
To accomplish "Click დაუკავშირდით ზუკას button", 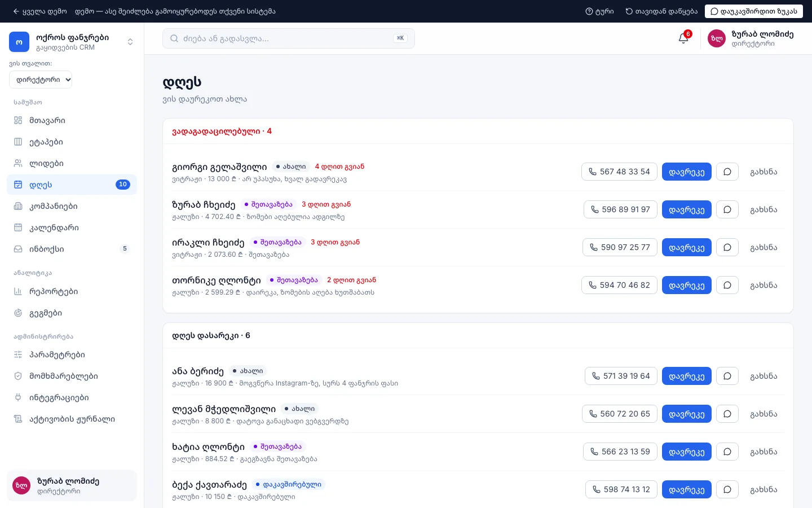I will click(x=754, y=11).
